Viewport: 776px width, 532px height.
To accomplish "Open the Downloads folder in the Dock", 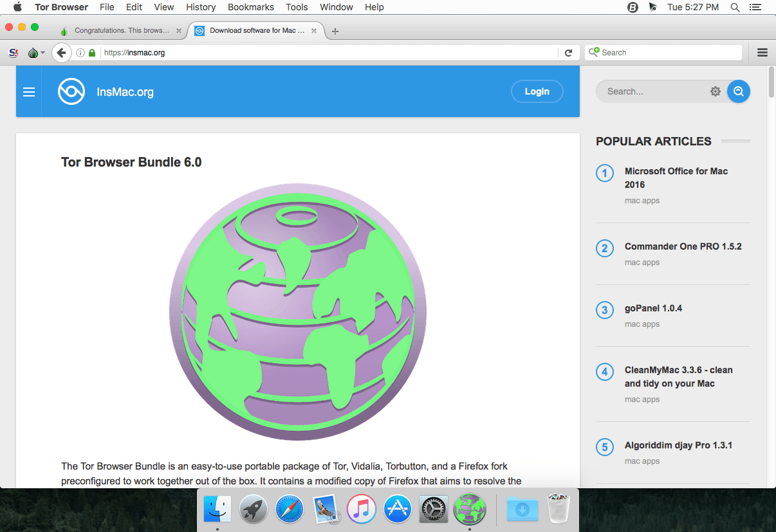I will click(522, 509).
